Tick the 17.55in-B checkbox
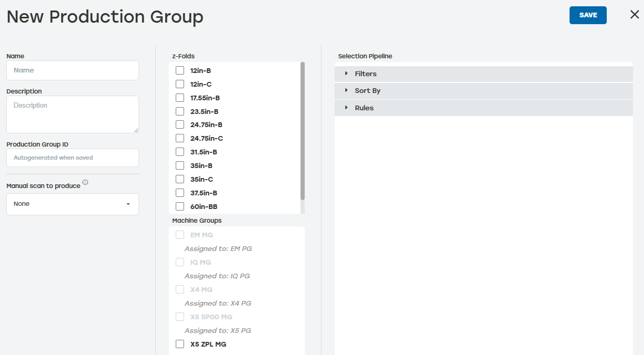This screenshot has height=355, width=644. (180, 98)
